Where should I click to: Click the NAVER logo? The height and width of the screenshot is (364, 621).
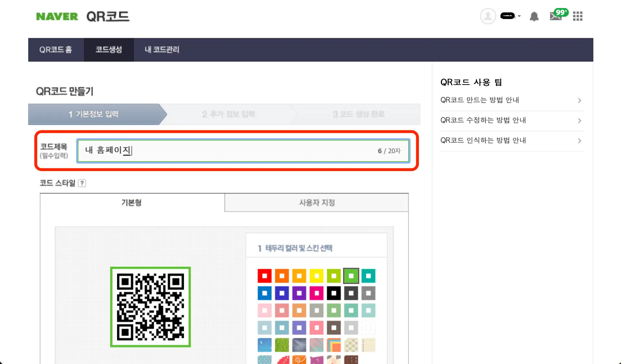tap(57, 16)
